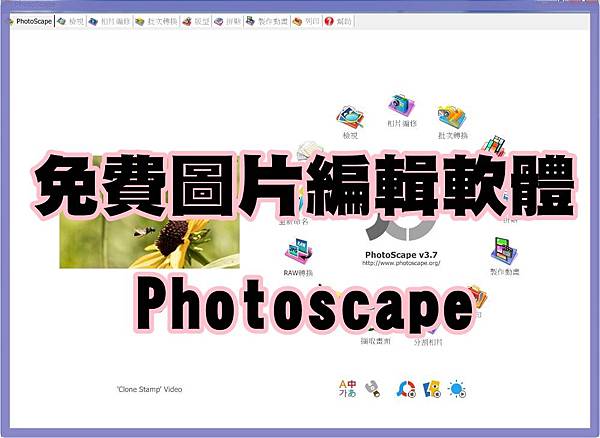Click the red-blue PhotoScape update icon

tap(406, 389)
